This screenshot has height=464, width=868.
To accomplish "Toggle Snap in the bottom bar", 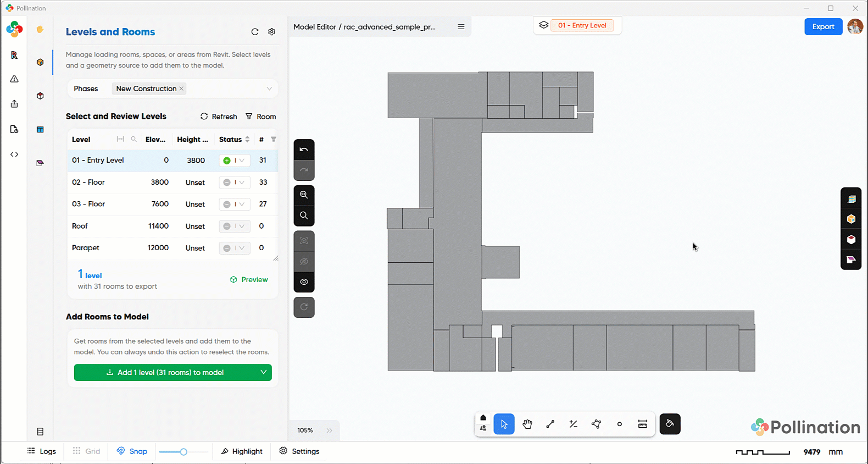I will point(132,451).
